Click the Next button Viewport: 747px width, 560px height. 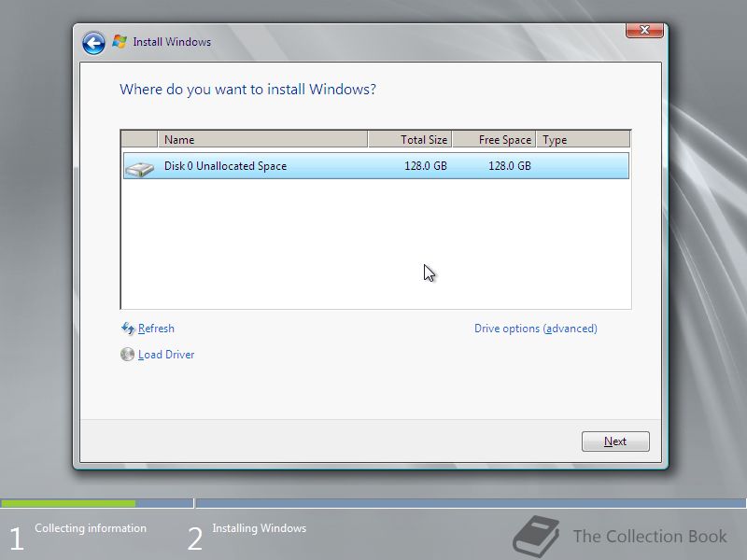click(615, 441)
